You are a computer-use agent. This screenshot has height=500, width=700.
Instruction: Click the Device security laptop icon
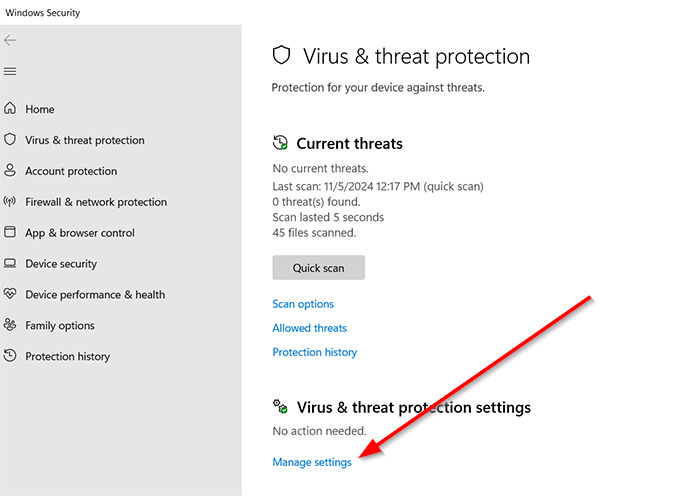tap(10, 264)
